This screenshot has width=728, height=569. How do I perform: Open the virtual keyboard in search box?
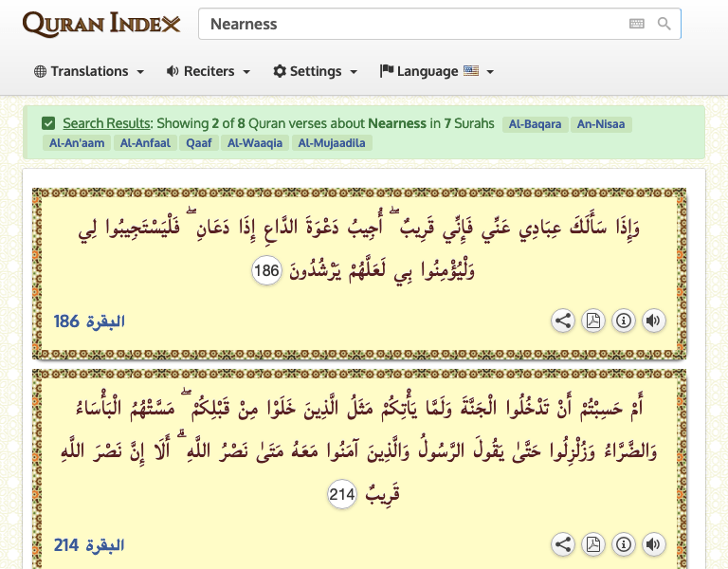pos(637,24)
